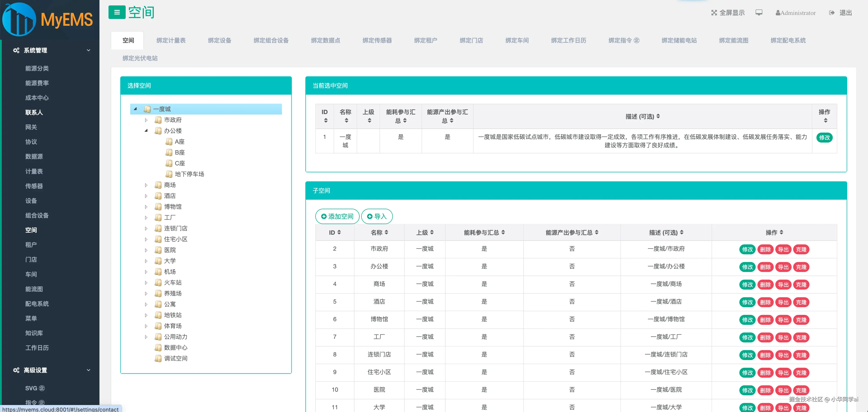Click the green hamburger menu icon
The image size is (868, 412).
117,12
